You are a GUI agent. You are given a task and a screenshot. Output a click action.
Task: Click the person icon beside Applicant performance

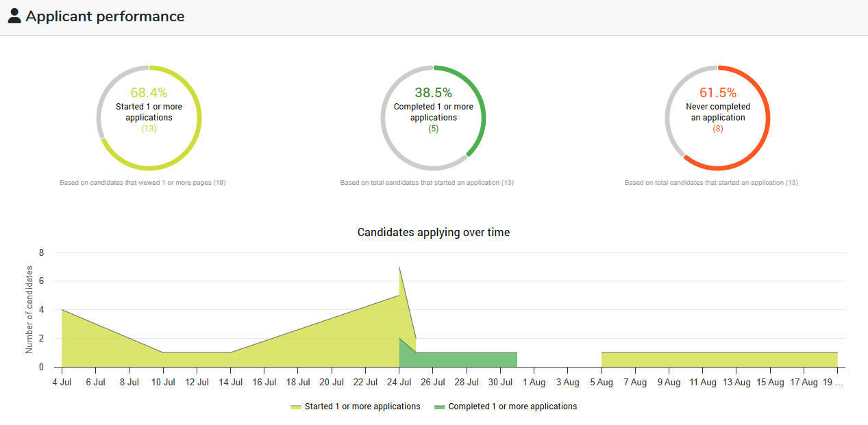(x=15, y=16)
